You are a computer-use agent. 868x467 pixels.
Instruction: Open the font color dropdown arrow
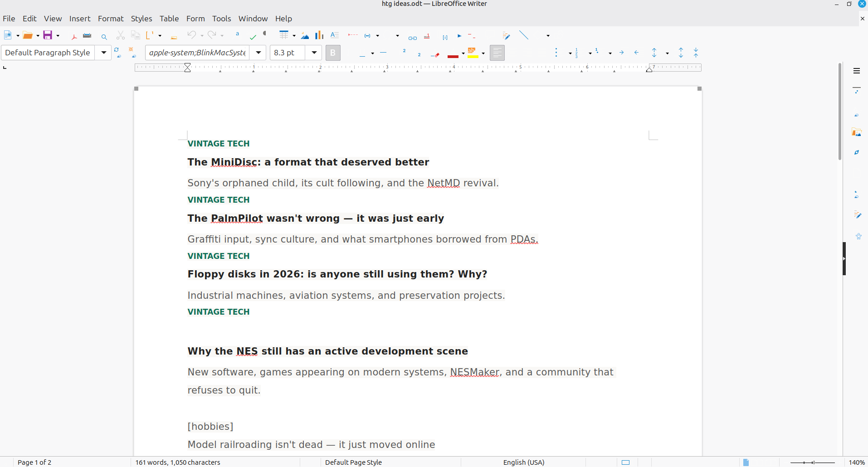pyautogui.click(x=463, y=54)
